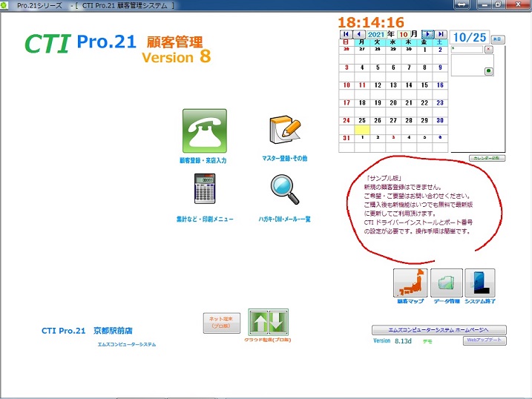
Task: Click the year field showing 2021
Action: [376, 34]
